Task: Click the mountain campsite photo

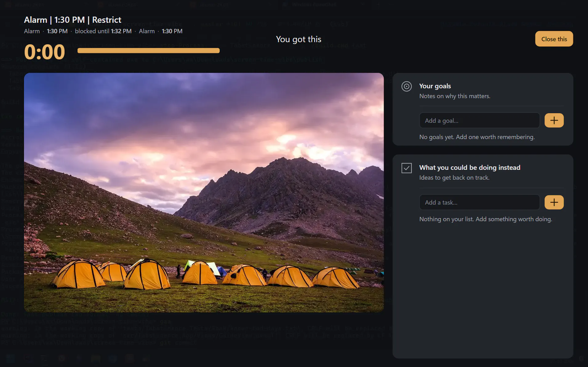Action: [x=204, y=193]
